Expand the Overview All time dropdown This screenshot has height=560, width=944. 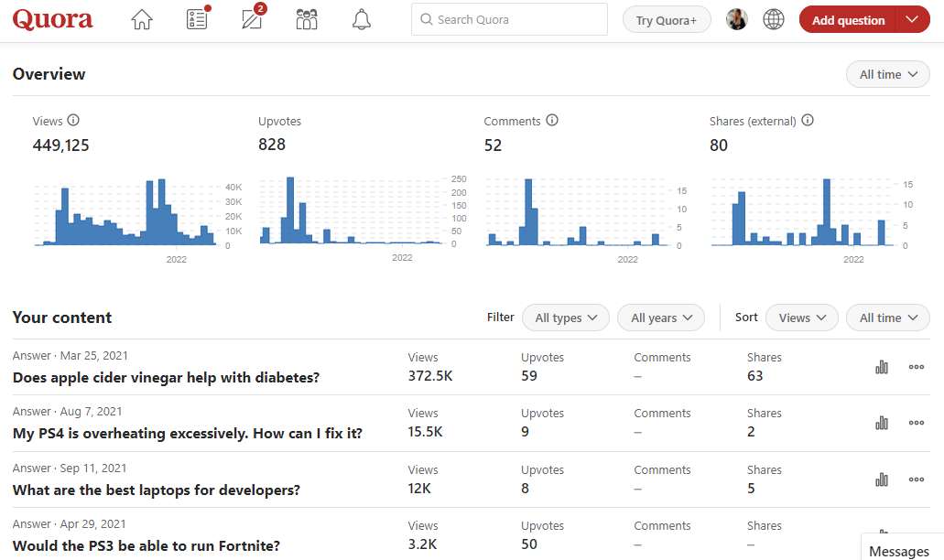887,75
